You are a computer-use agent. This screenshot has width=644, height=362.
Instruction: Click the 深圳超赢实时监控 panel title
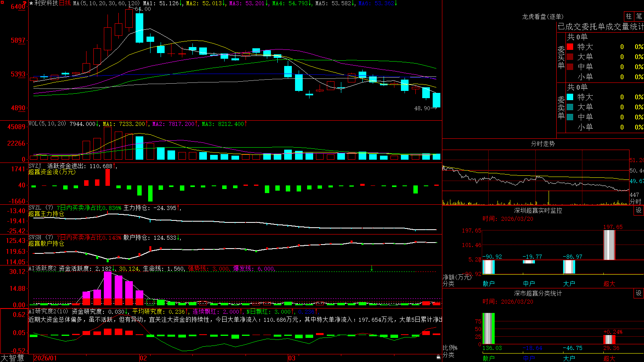[x=538, y=210]
